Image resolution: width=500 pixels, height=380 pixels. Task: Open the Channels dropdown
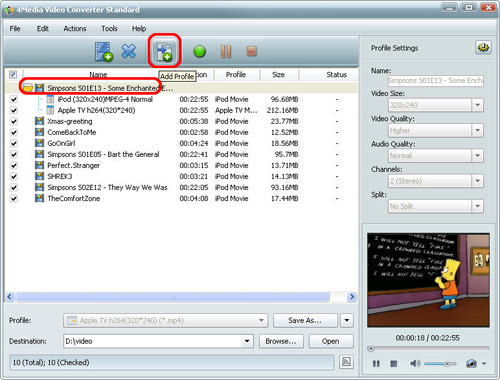point(477,181)
